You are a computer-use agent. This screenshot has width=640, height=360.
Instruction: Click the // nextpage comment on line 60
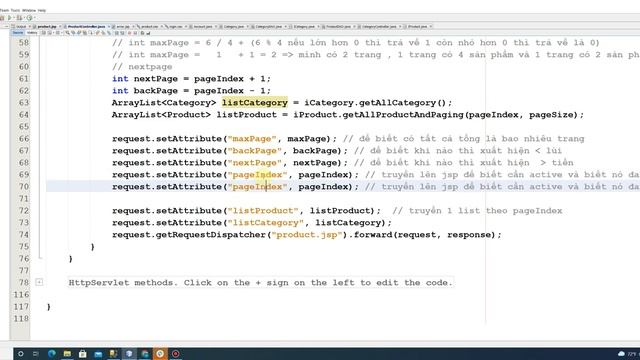click(142, 67)
